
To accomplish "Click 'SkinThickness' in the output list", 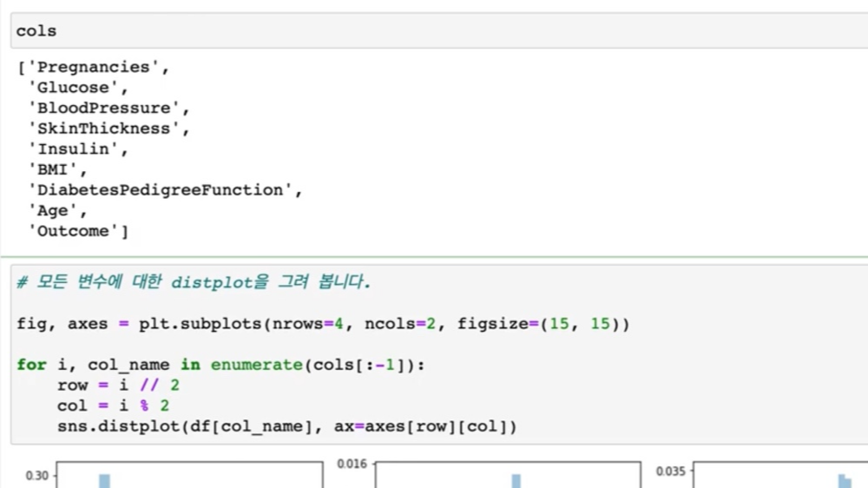I will click(103, 129).
